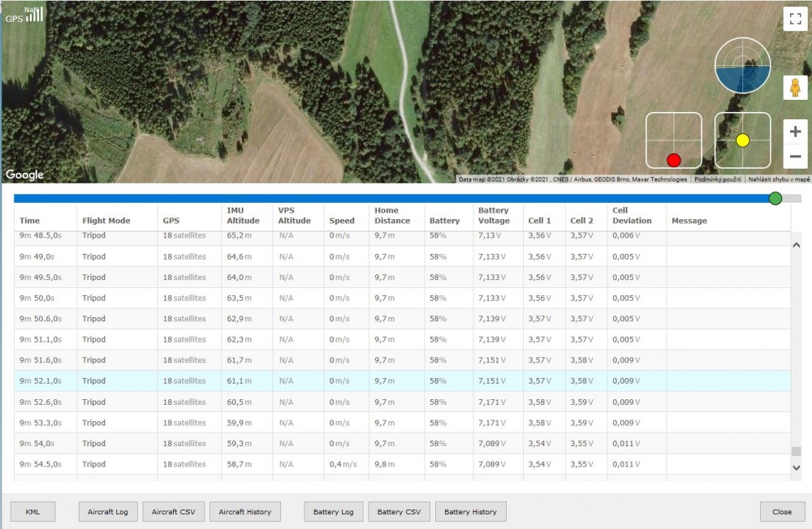The height and width of the screenshot is (529, 812).
Task: Export the KML file
Action: click(x=32, y=512)
